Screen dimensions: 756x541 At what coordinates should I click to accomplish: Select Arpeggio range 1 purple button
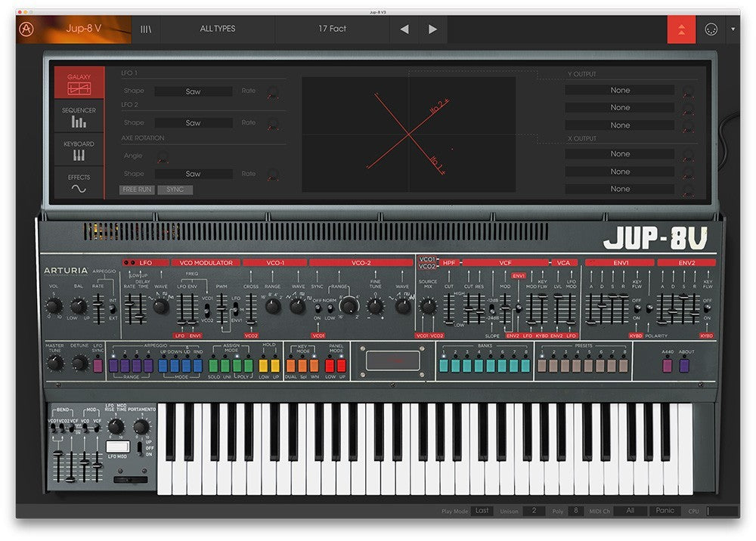coord(114,366)
